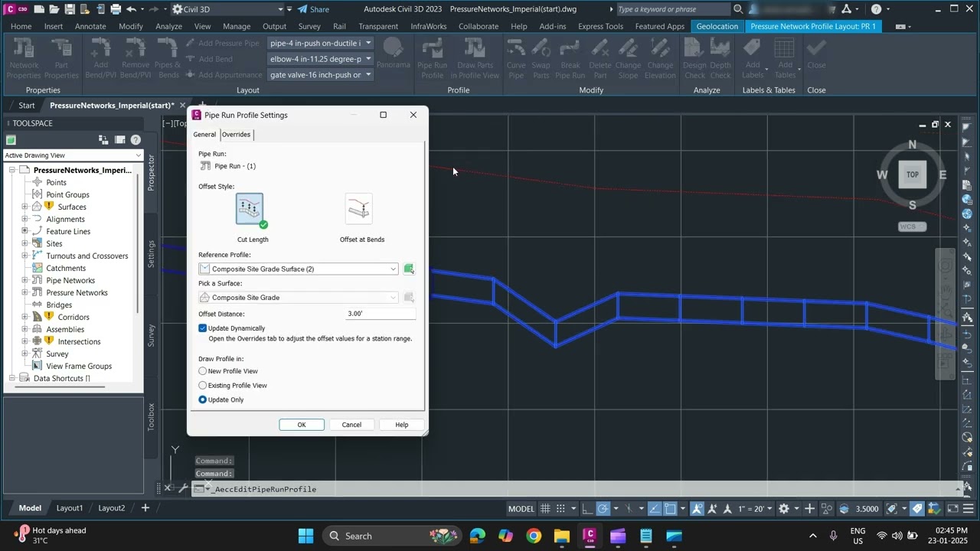Open the Annotate ribbon tab

point(90,26)
